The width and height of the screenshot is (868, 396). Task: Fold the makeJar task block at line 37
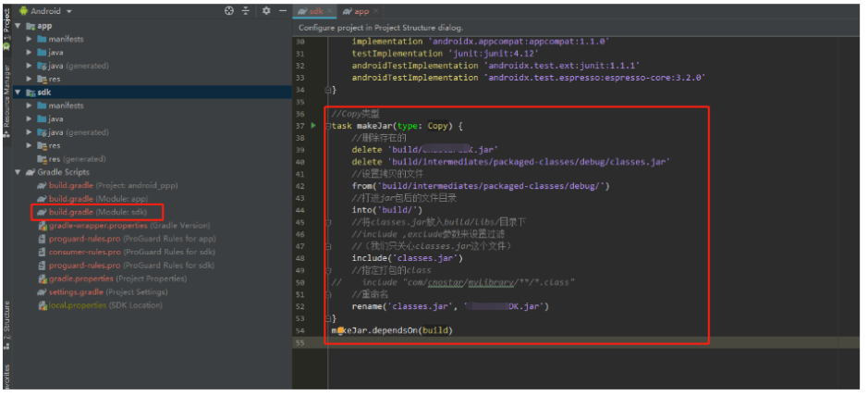pyautogui.click(x=328, y=126)
